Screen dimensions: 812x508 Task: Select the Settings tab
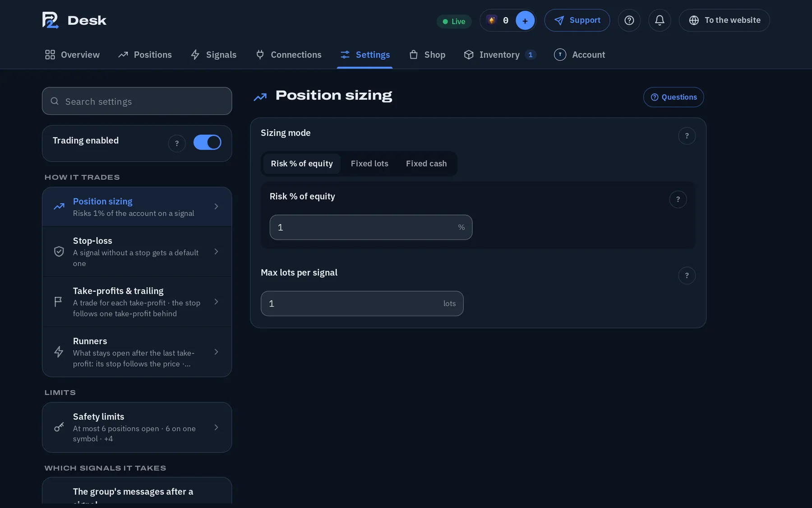364,55
